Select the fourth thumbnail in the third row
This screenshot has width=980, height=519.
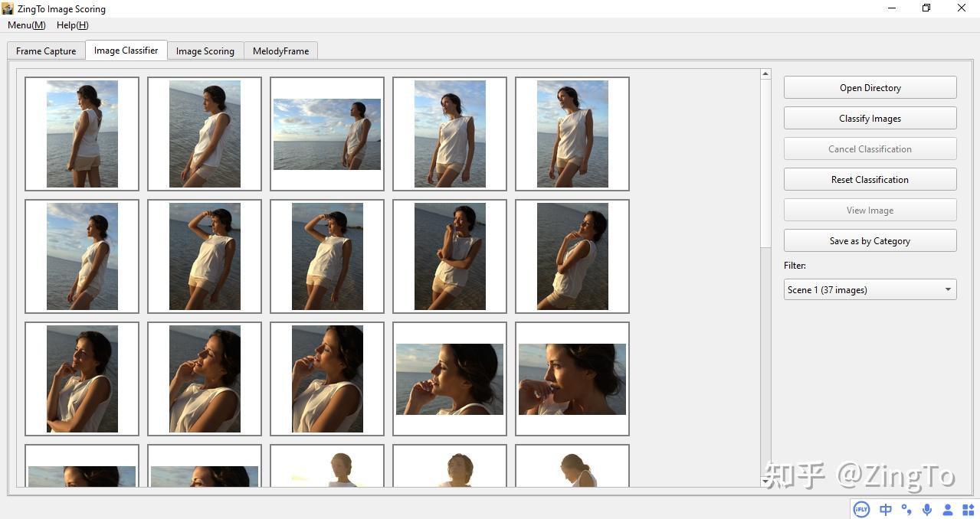[450, 379]
